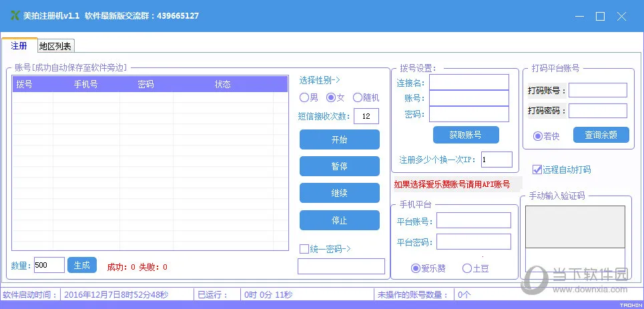
Task: Click the 短信接收次数 input box
Action: pyautogui.click(x=366, y=116)
